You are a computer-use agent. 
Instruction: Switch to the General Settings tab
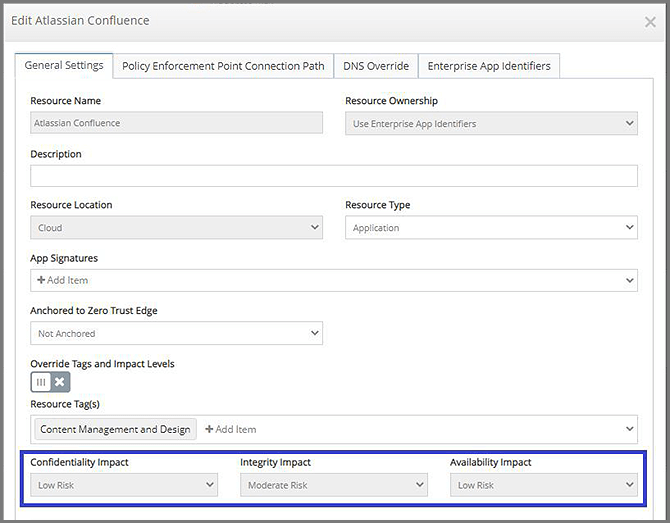coord(64,65)
